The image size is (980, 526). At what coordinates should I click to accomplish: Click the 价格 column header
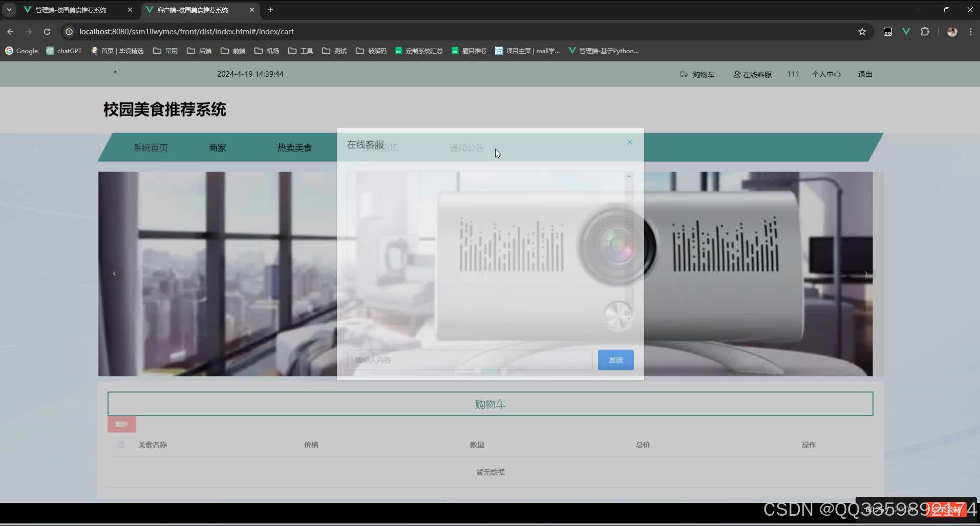(x=311, y=445)
